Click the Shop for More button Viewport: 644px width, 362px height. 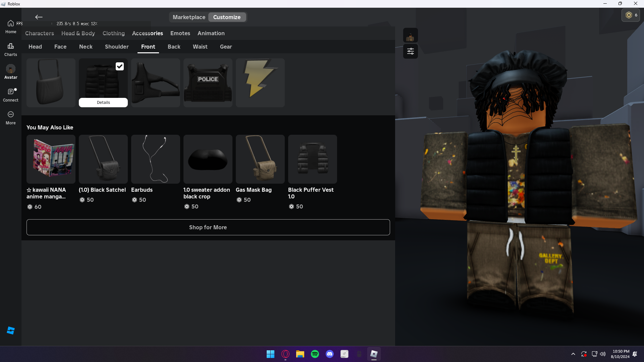coord(208,227)
